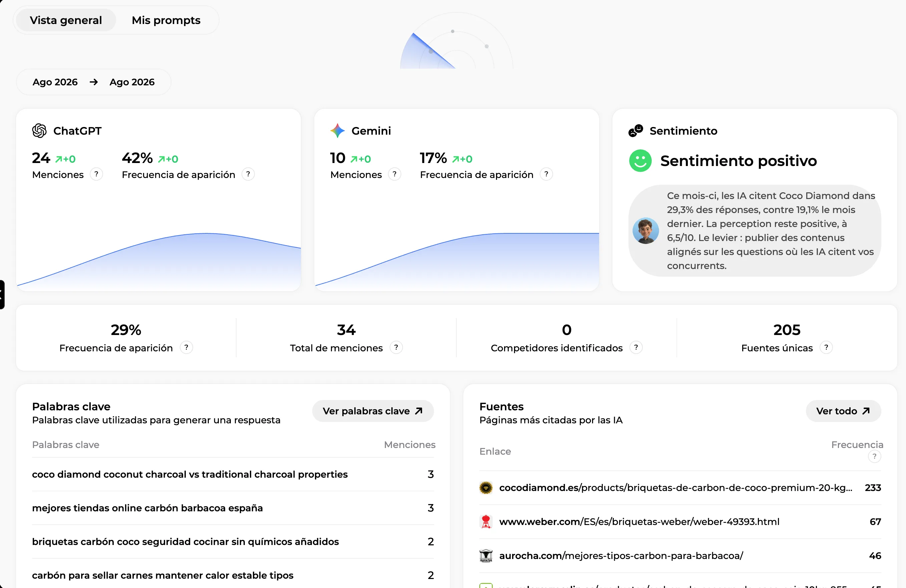Click the 34 Total de menciones value
The height and width of the screenshot is (588, 906).
[x=346, y=330]
